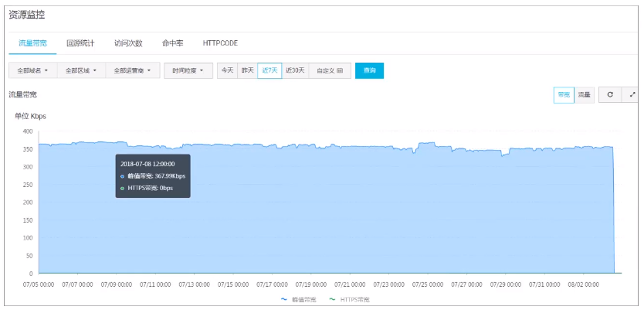The height and width of the screenshot is (310, 644).
Task: Switch to the 回源统计 tab
Action: 80,43
